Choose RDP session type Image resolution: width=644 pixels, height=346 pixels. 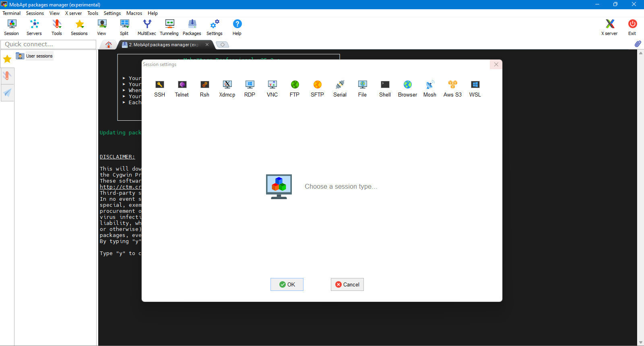point(250,89)
